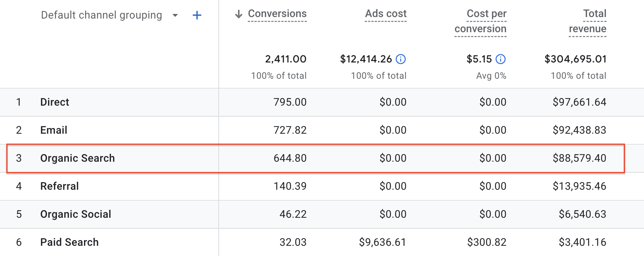Open the Default channel grouping dropdown
The image size is (644, 256).
(175, 16)
